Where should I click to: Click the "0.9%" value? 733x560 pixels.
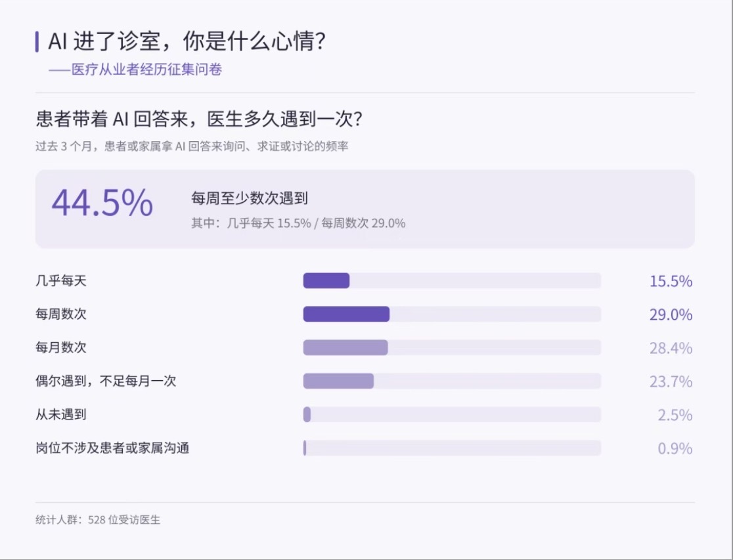(675, 449)
